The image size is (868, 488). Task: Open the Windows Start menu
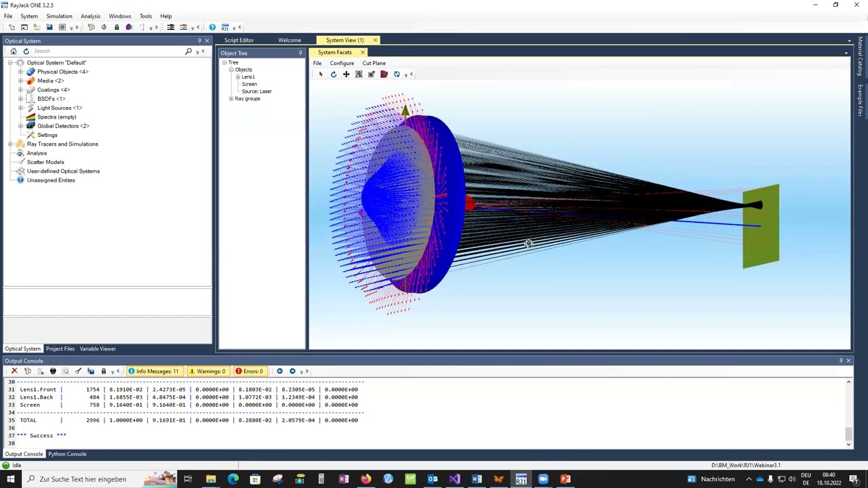[10, 479]
